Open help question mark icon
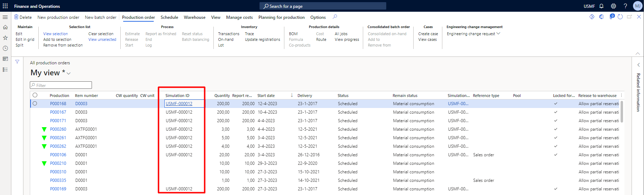Viewport: 644px width, 195px height. click(x=625, y=6)
